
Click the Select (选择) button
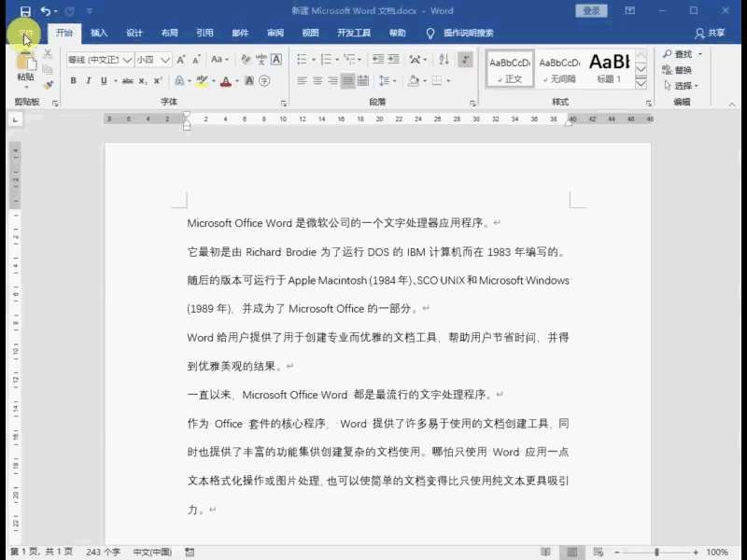682,86
